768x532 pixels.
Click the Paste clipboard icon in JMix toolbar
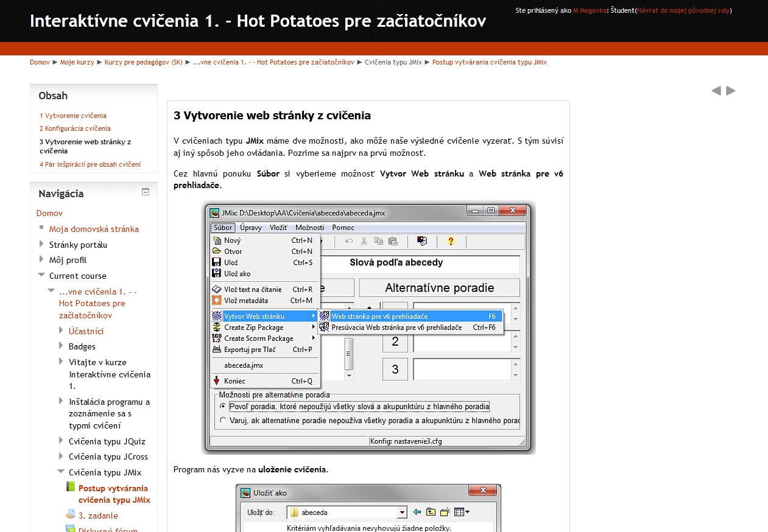click(393, 241)
